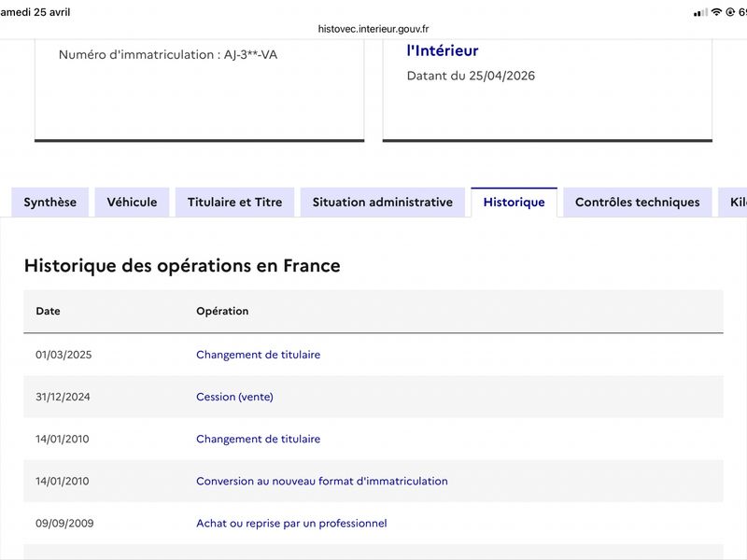Viewport: 747px width, 560px height.
Task: Open the Synthèse tab
Action: tap(50, 203)
